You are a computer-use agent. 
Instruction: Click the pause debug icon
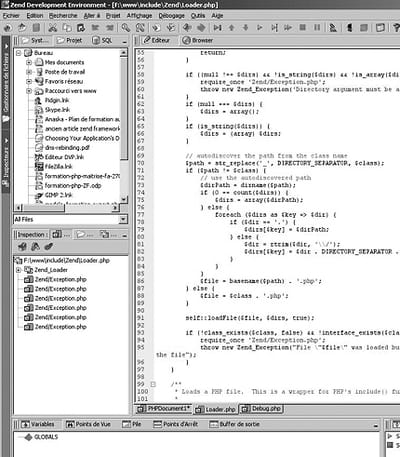[317, 27]
